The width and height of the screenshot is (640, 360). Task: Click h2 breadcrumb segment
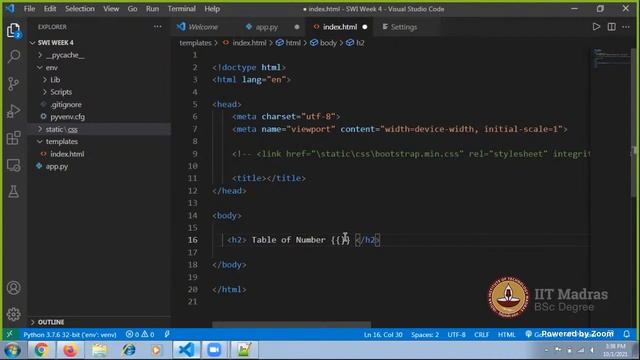pos(360,42)
